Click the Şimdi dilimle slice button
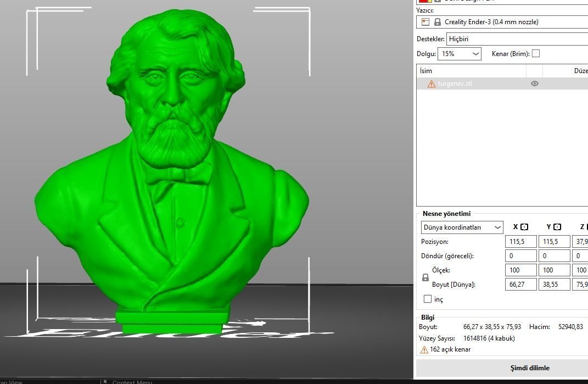This screenshot has height=384, width=588. pyautogui.click(x=502, y=368)
